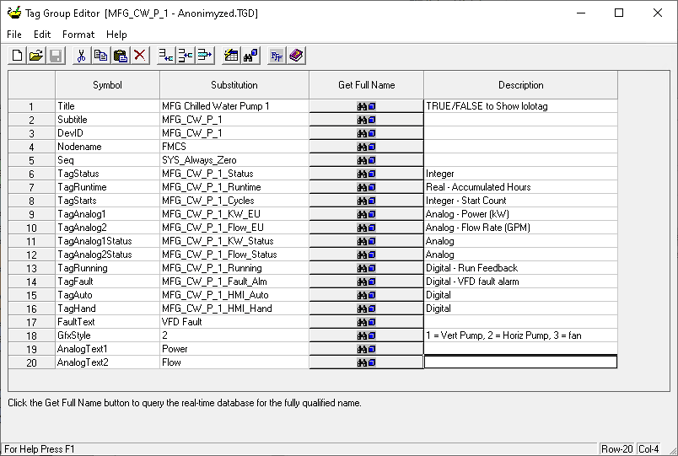This screenshot has width=678, height=456.
Task: Click the lightning-bolt table toolbar icon
Action: coord(231,56)
